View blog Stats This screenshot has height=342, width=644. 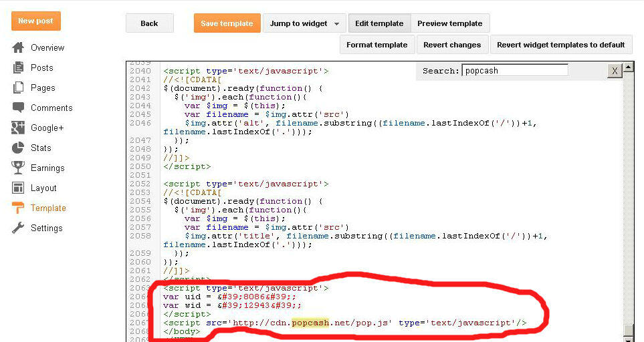pyautogui.click(x=41, y=148)
